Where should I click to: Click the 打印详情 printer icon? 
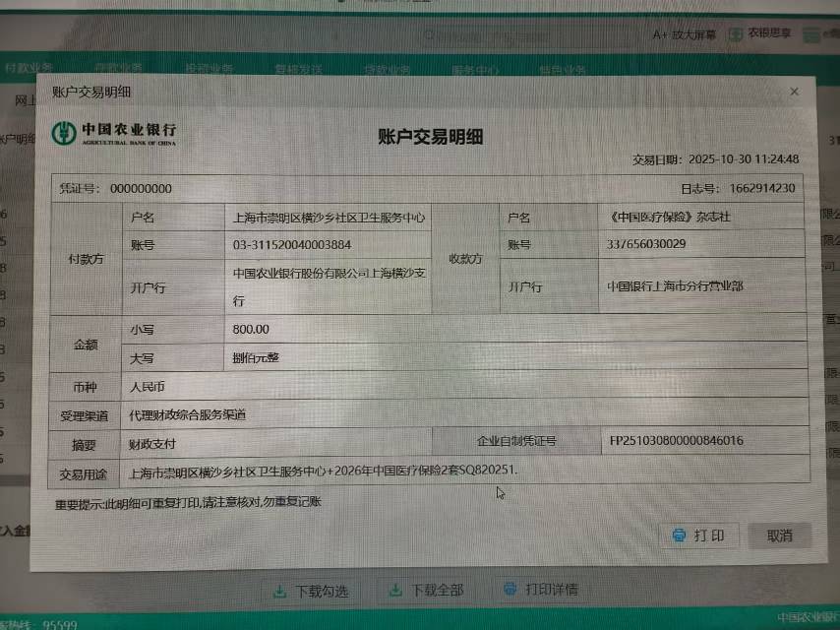510,590
